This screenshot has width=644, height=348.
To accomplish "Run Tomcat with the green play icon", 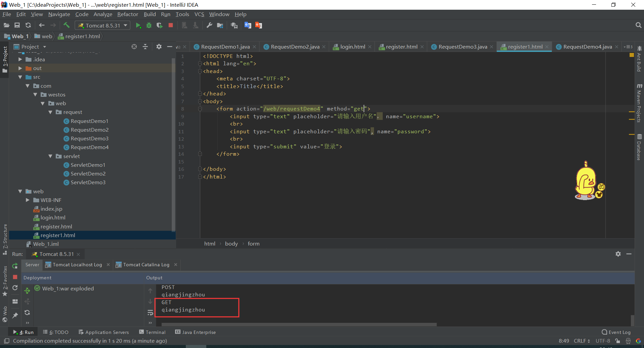I will tap(138, 25).
